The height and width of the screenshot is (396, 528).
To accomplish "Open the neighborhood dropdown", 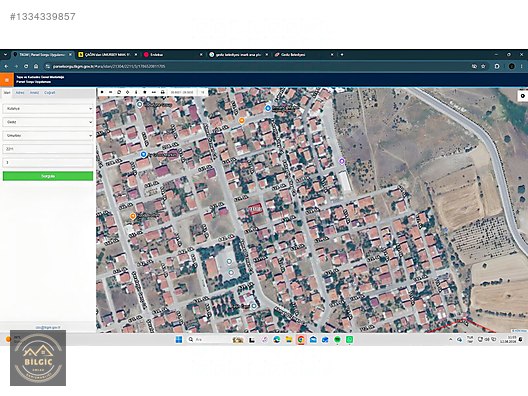I will pyautogui.click(x=48, y=135).
